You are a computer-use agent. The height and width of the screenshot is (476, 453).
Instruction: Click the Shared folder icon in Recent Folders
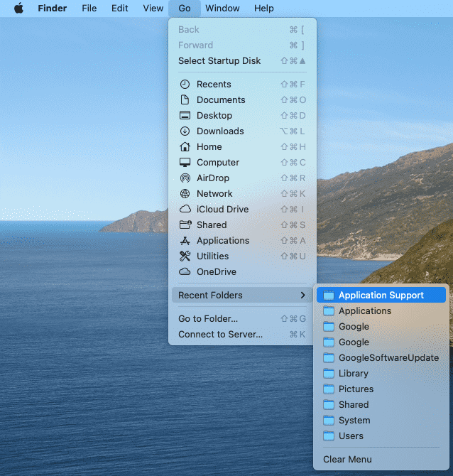coord(329,405)
